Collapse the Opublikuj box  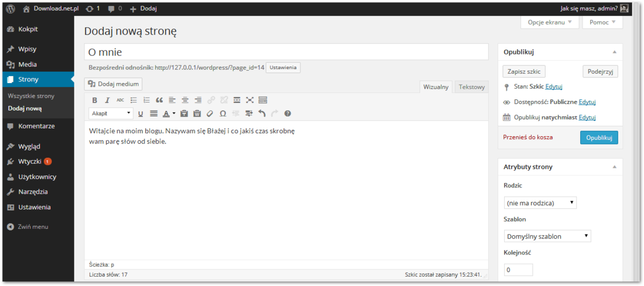click(614, 52)
